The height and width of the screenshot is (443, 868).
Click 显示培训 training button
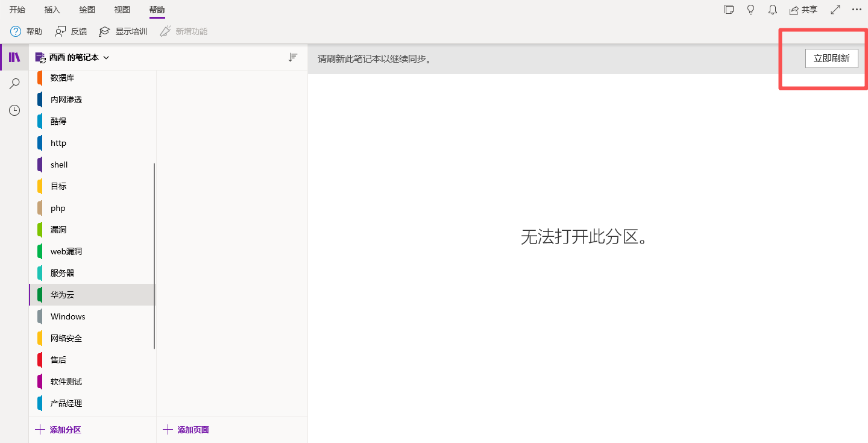point(123,31)
